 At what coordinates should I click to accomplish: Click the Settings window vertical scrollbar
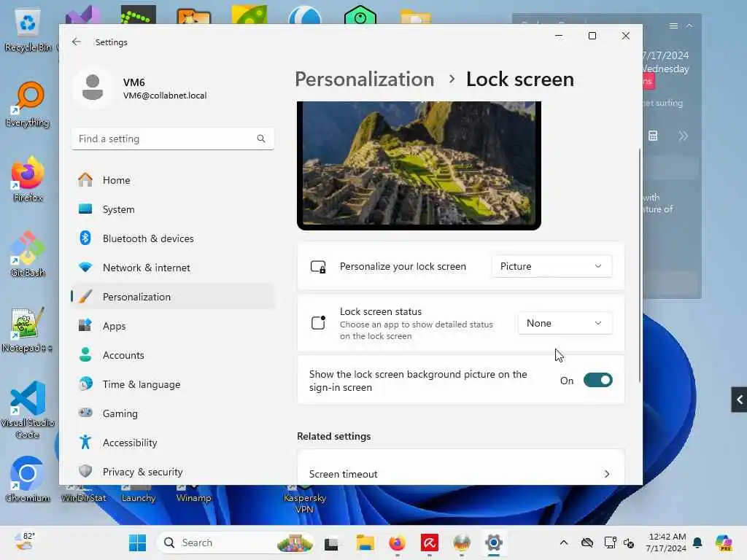pos(639,265)
